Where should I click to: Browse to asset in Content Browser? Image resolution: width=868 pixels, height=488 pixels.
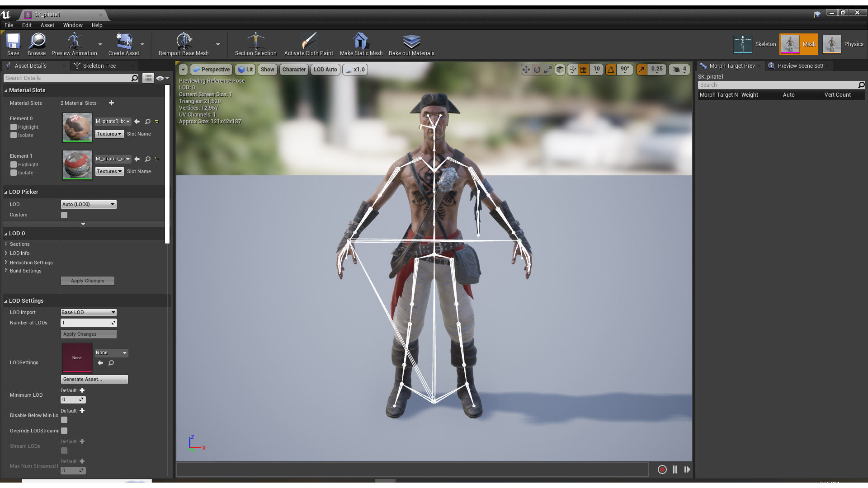click(37, 44)
